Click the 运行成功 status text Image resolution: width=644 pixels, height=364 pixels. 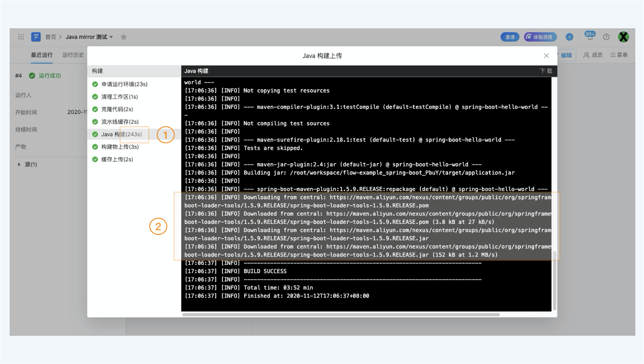[x=50, y=76]
